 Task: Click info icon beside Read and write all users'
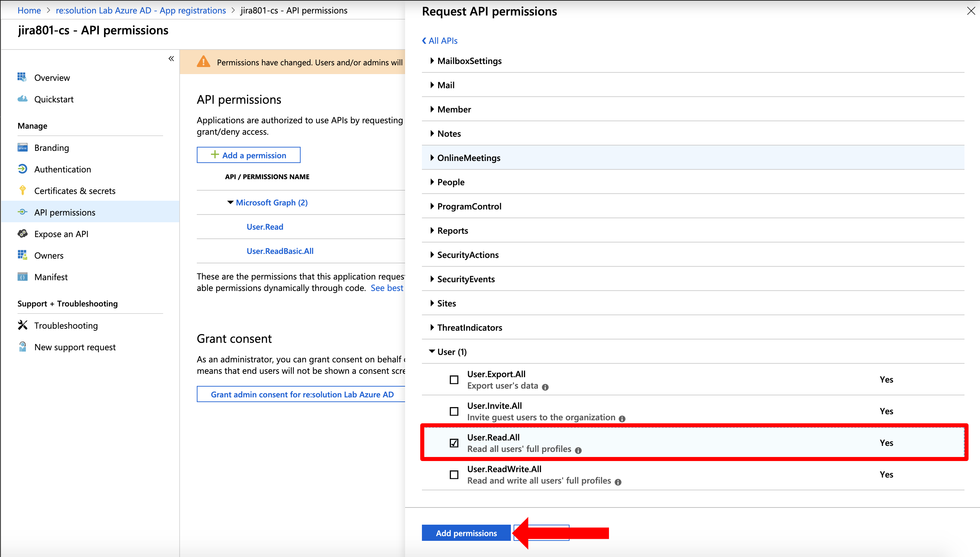618,482
